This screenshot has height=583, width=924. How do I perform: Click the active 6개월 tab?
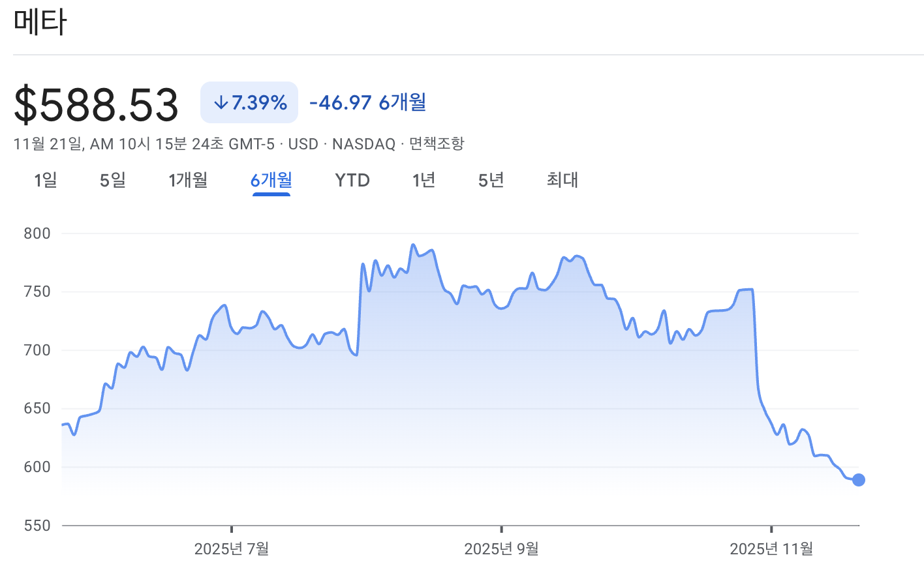[271, 180]
